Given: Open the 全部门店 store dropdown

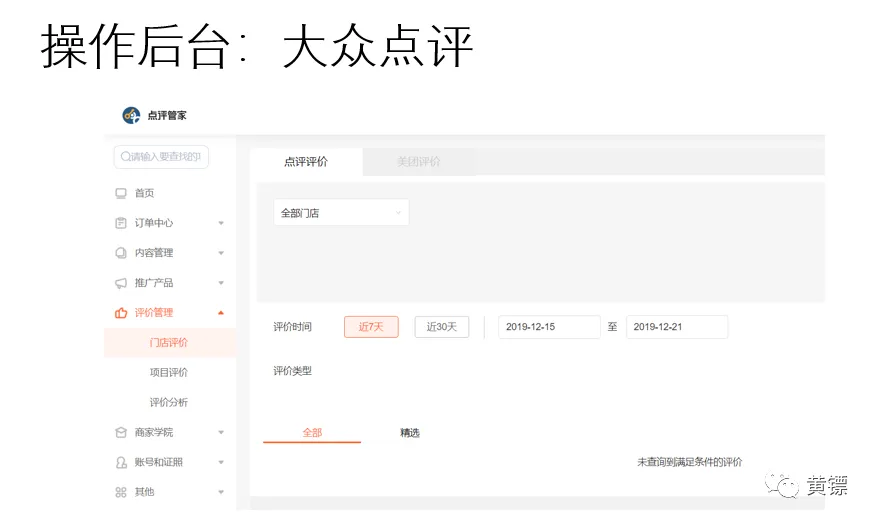Looking at the screenshot, I should click(x=341, y=213).
